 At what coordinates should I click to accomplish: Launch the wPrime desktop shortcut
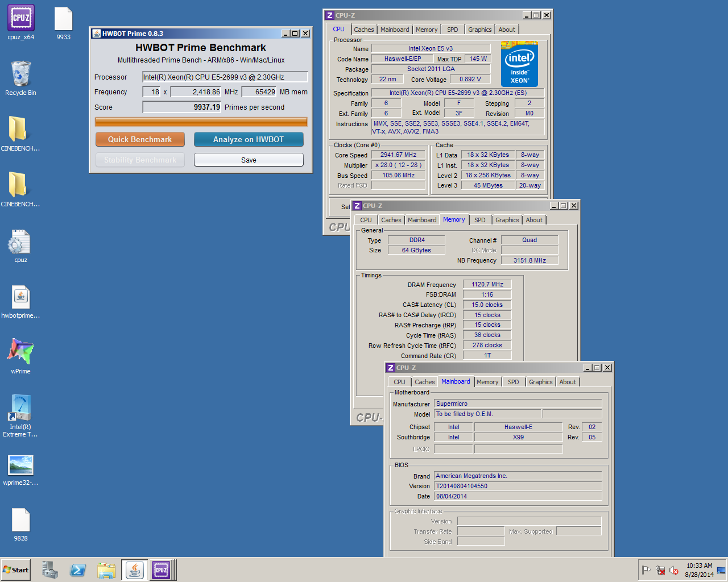20,356
